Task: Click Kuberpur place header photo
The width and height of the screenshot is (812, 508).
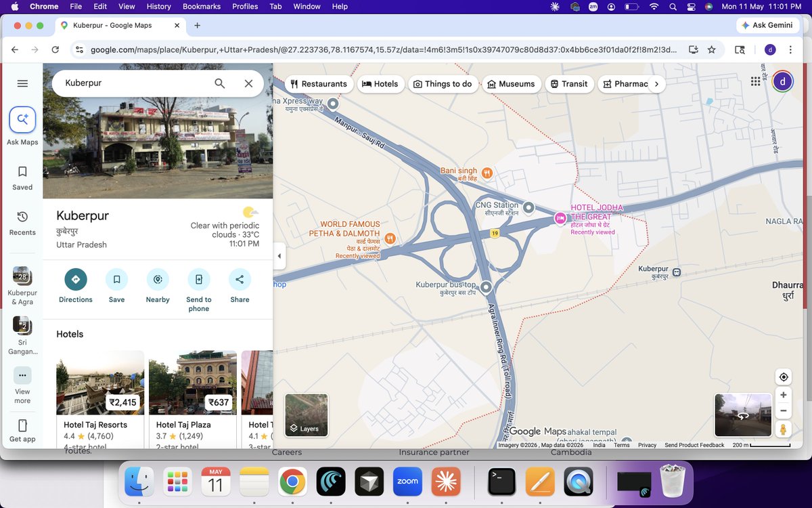Action: (158, 131)
